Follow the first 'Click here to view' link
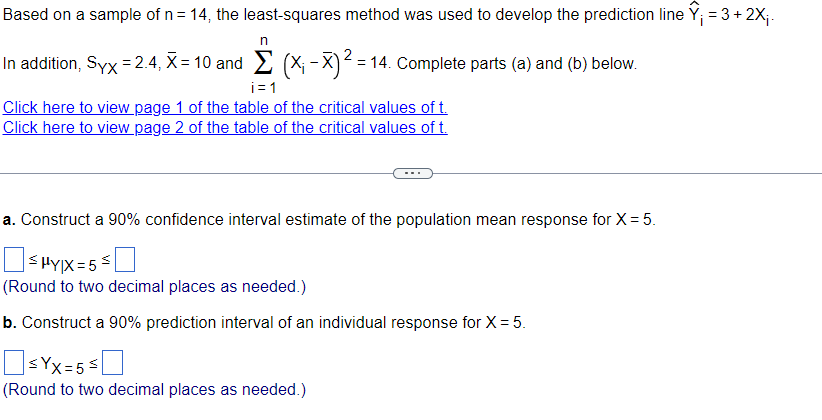822x420 pixels. [x=225, y=107]
